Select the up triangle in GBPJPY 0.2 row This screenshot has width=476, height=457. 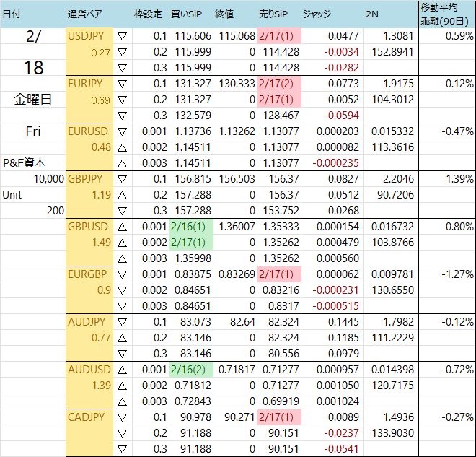coord(122,195)
